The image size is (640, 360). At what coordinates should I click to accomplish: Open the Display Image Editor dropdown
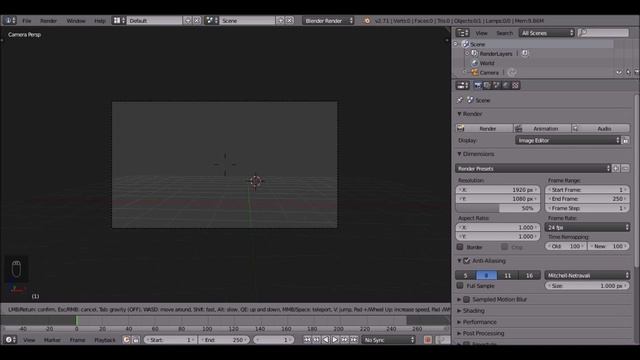(568, 140)
